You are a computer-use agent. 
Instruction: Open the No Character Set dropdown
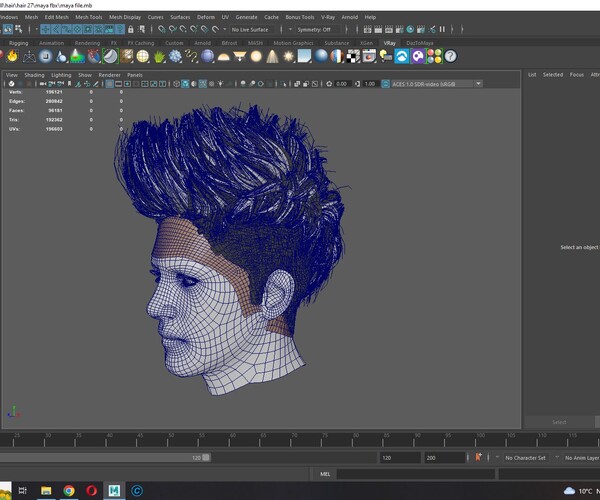pos(525,458)
